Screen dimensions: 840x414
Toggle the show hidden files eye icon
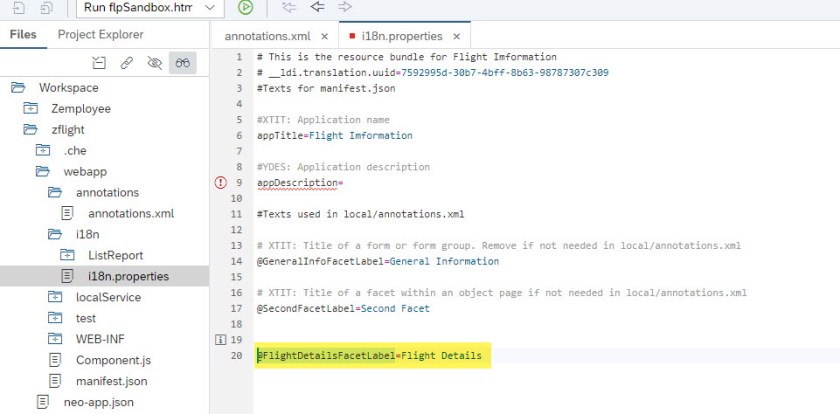click(154, 63)
